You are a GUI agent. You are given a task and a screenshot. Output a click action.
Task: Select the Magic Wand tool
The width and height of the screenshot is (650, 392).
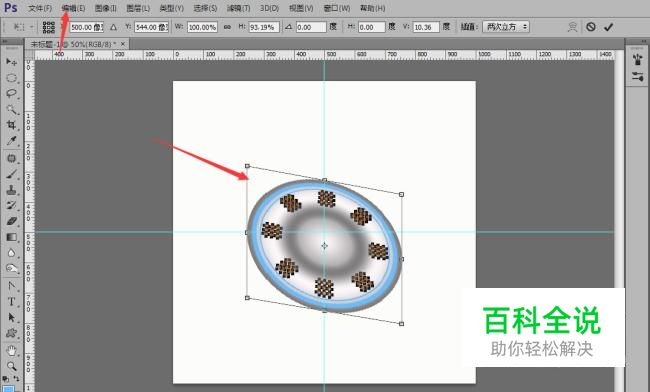pyautogui.click(x=11, y=109)
